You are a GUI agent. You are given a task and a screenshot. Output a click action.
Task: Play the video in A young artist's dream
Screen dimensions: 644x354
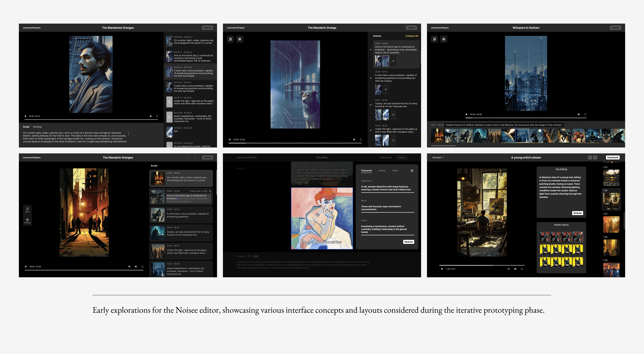pyautogui.click(x=442, y=269)
